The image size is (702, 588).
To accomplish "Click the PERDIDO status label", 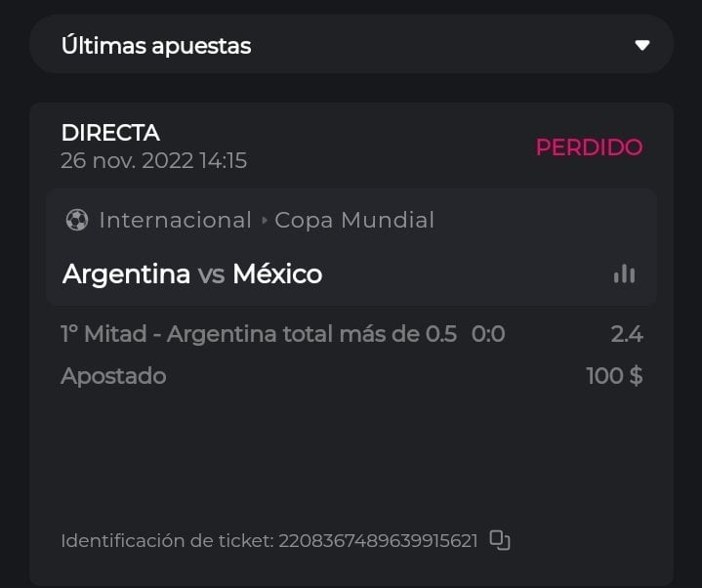I will coord(589,147).
